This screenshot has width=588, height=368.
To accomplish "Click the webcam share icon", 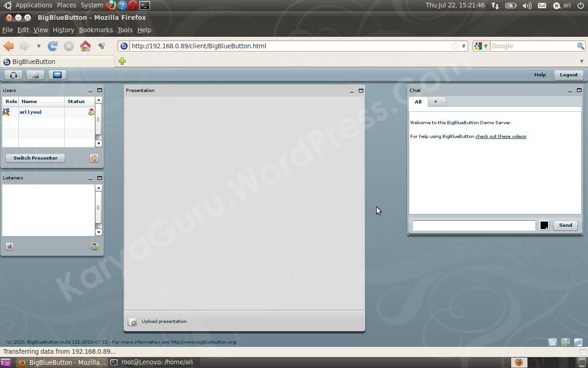I will [x=35, y=75].
